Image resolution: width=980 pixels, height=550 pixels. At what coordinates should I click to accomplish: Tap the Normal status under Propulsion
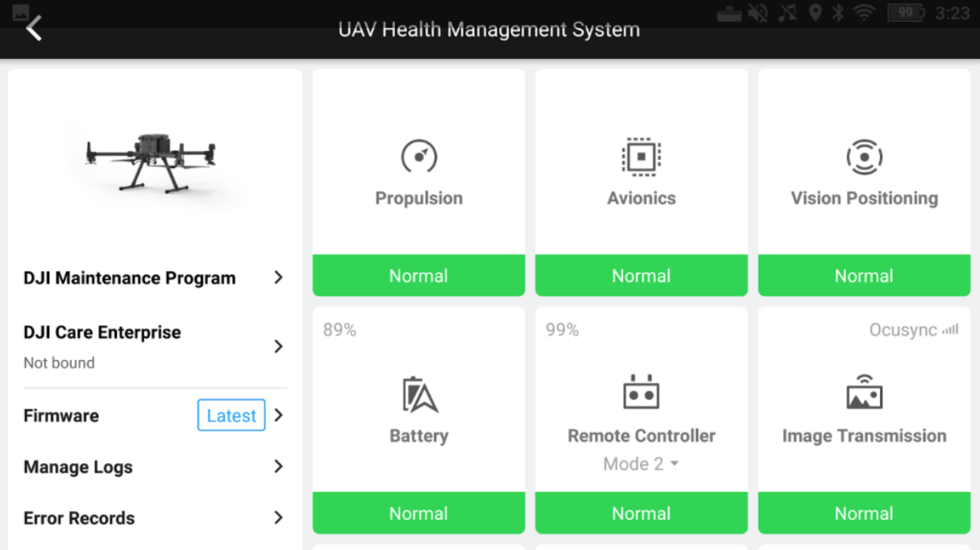tap(419, 276)
